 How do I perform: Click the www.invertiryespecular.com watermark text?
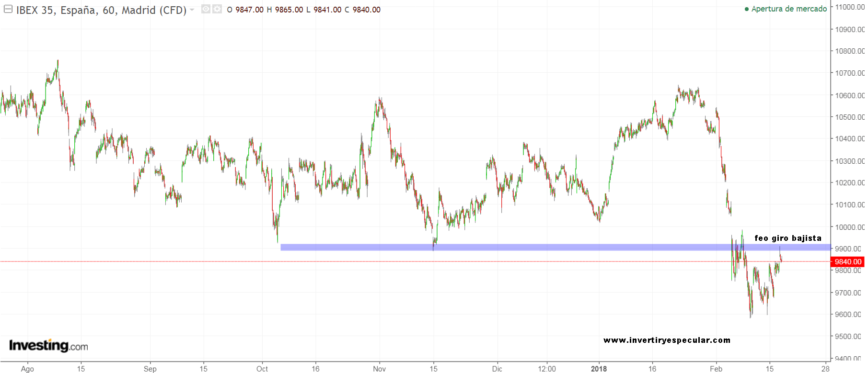click(x=667, y=340)
